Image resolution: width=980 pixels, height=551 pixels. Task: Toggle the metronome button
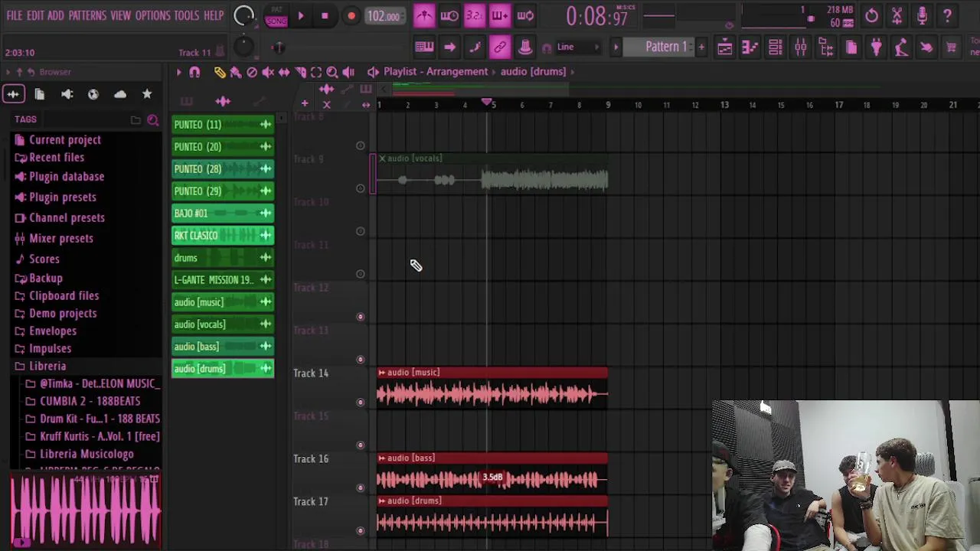click(x=423, y=15)
